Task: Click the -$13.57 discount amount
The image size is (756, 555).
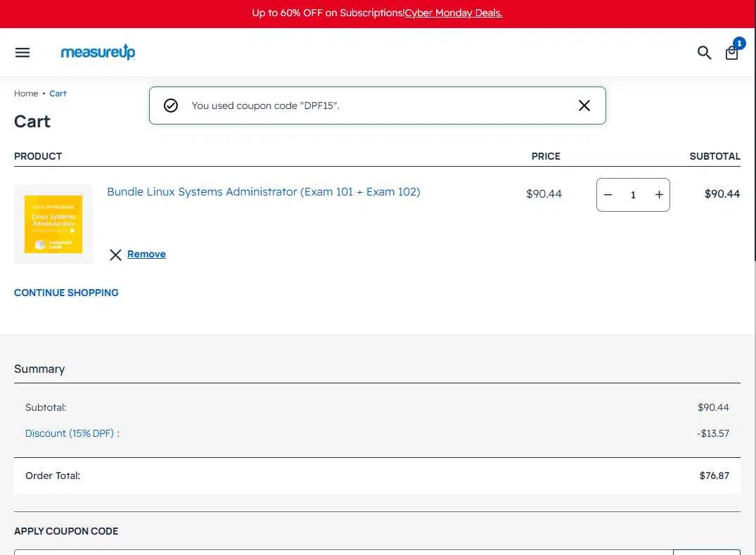Action: [712, 433]
